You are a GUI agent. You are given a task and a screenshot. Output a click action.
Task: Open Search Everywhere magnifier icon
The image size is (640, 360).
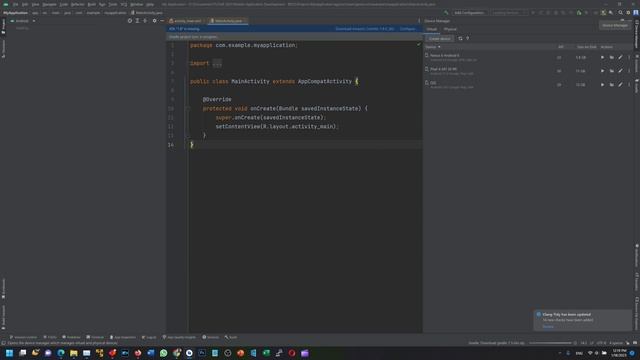click(x=620, y=13)
